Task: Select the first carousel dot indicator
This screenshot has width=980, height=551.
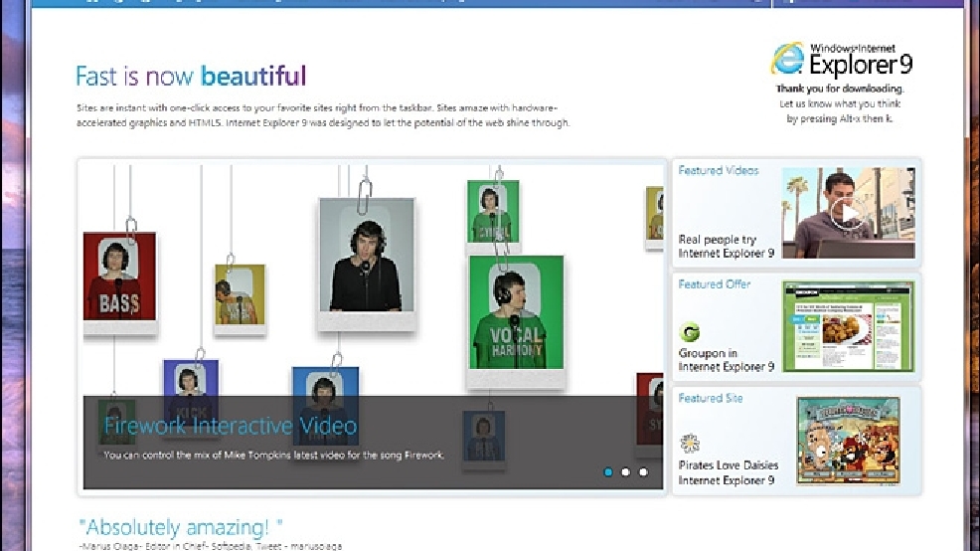Action: tap(608, 472)
